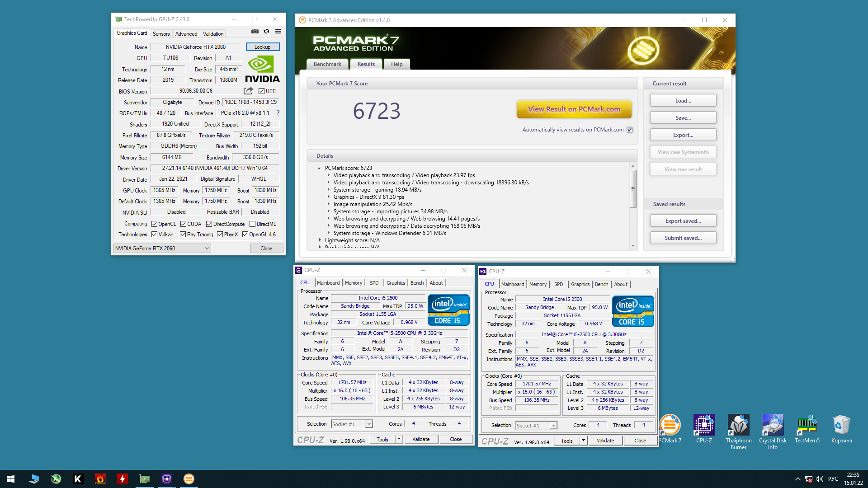Switch to the Benchmark tab in PCMark 7
This screenshot has width=868, height=488.
pyautogui.click(x=327, y=64)
